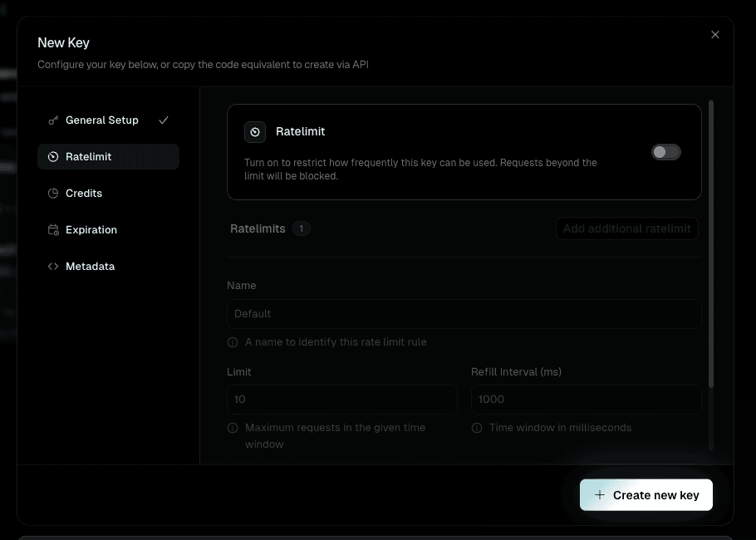Click the Ratelimit gauge icon in the panel header
The width and height of the screenshot is (756, 540).
coord(254,131)
